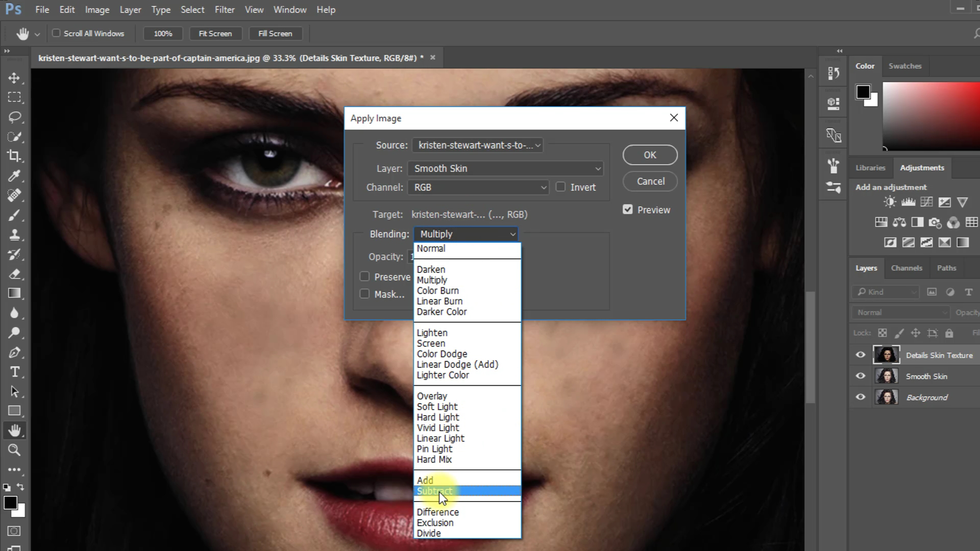The height and width of the screenshot is (551, 980).
Task: Select the Crop tool
Action: 14,156
